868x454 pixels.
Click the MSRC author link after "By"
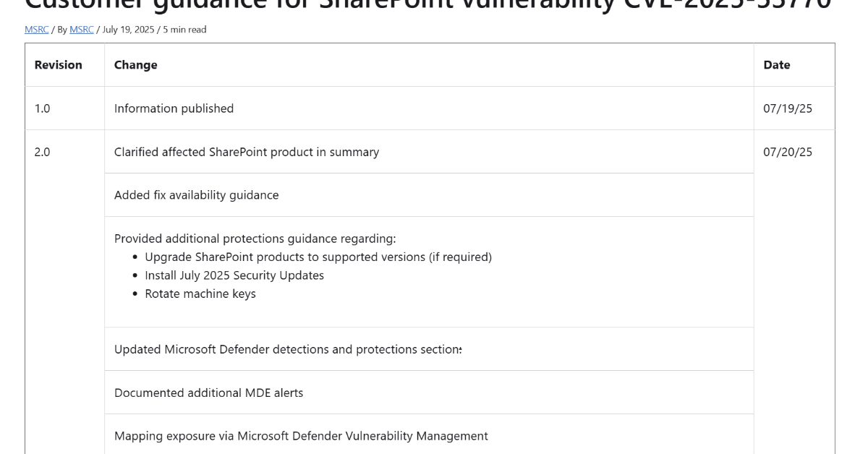(81, 30)
